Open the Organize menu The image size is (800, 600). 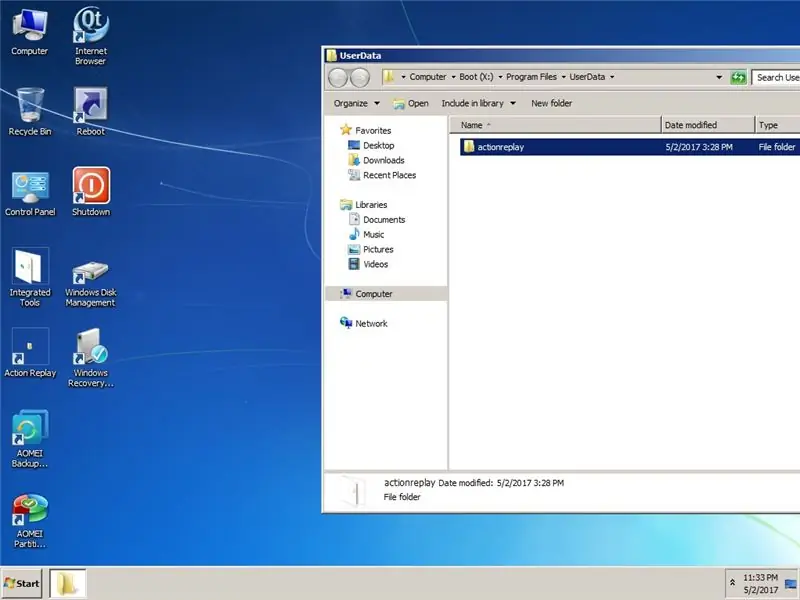pos(357,103)
